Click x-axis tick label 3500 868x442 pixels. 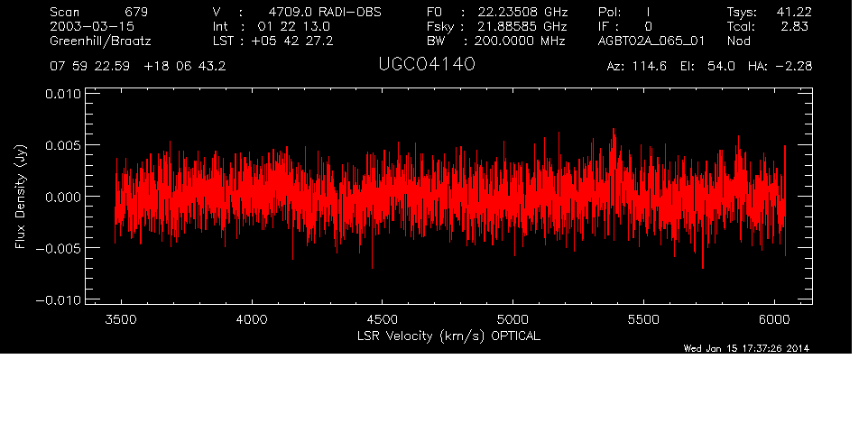pyautogui.click(x=121, y=319)
